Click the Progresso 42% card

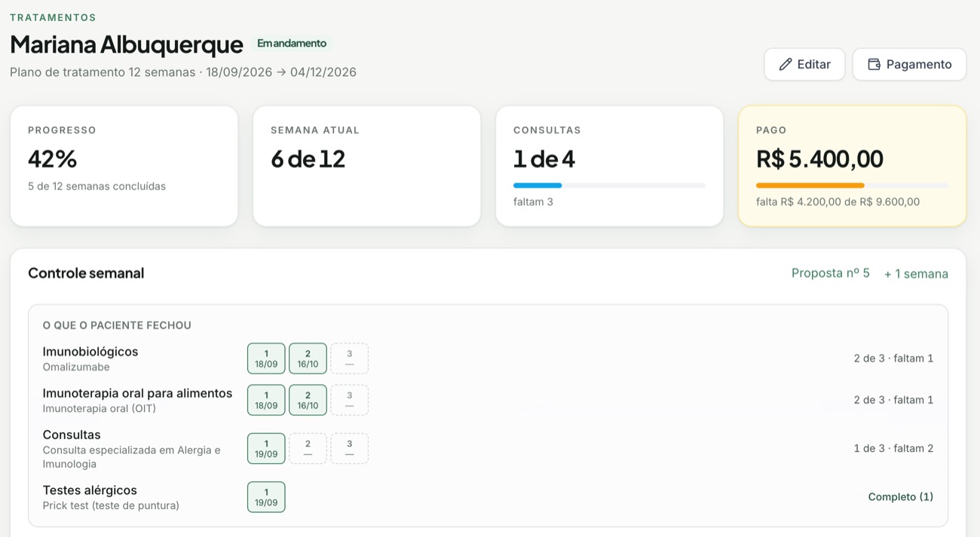coord(124,166)
